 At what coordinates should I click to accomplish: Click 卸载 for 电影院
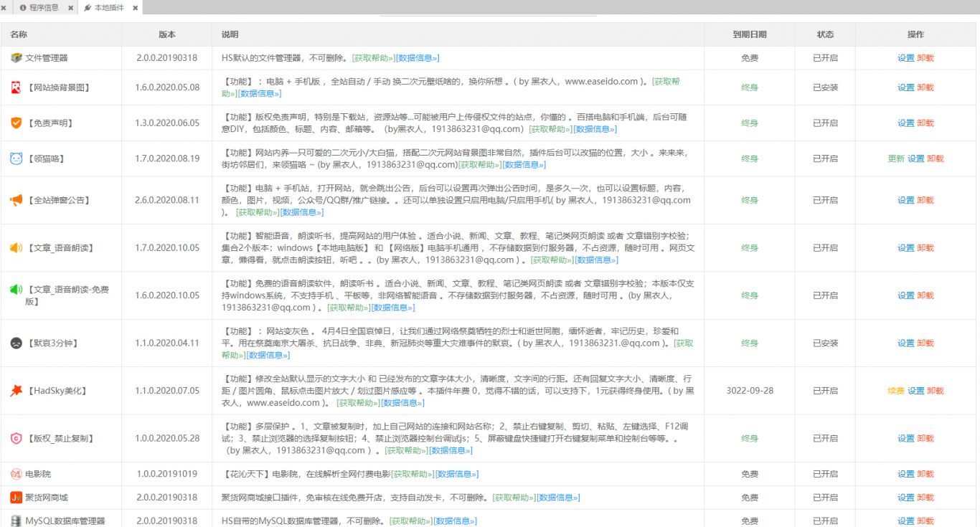click(925, 474)
